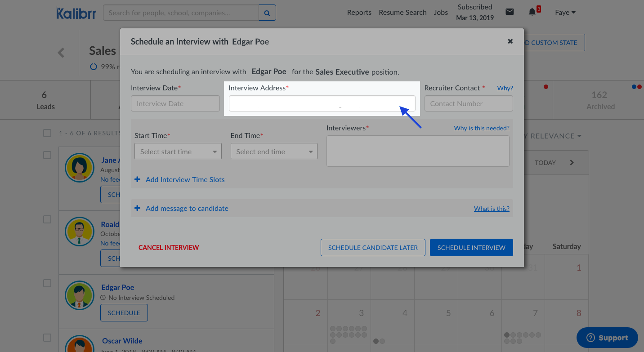The image size is (644, 352).
Task: Focus the Interview Address input field
Action: [x=322, y=103]
